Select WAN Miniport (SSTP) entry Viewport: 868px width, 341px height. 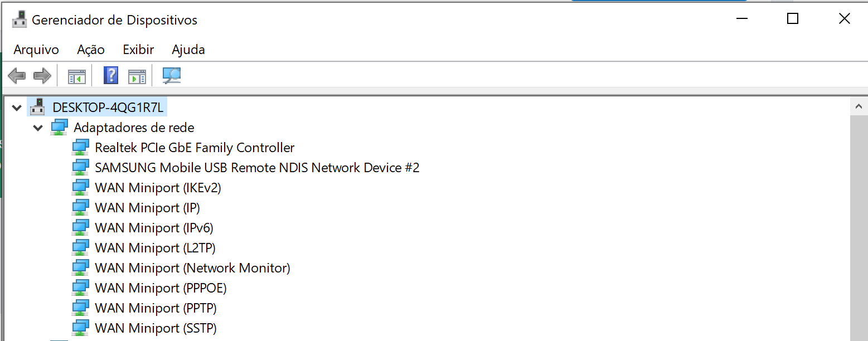tap(156, 328)
